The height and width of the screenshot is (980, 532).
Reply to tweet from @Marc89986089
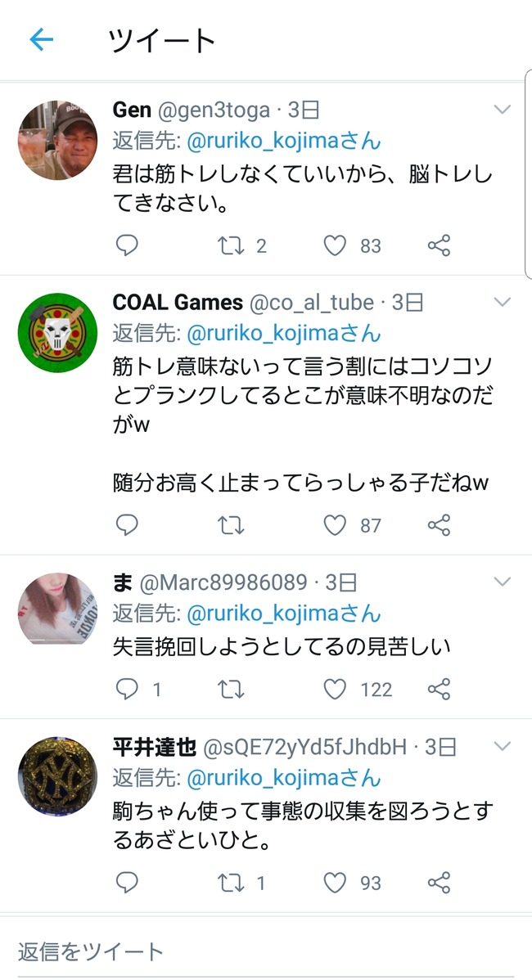coord(127,690)
